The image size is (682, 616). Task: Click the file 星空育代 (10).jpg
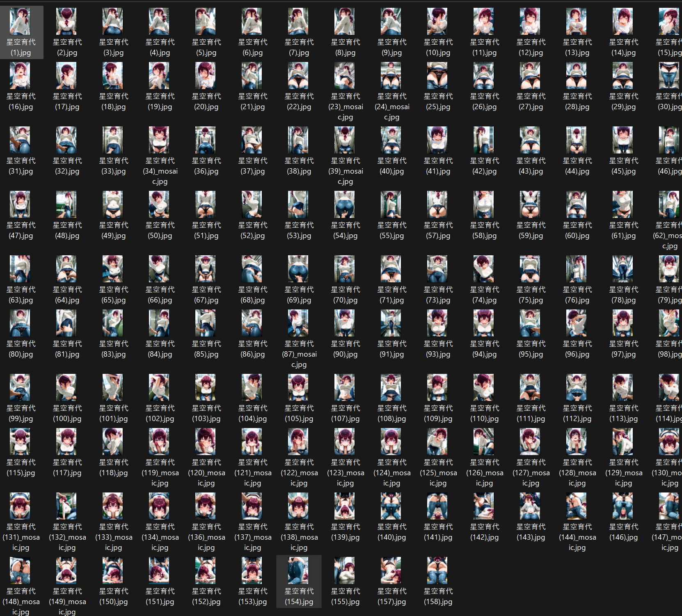click(x=438, y=32)
